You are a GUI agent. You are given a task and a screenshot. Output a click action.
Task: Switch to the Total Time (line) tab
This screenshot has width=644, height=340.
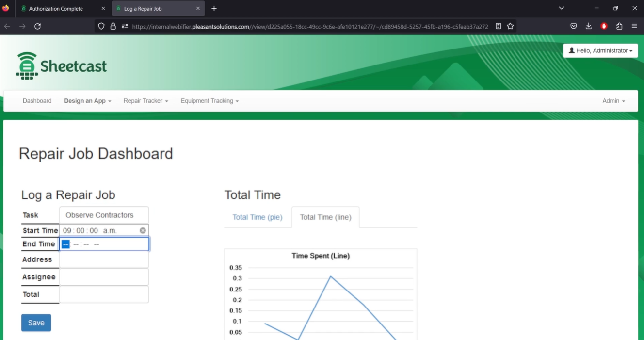click(325, 217)
